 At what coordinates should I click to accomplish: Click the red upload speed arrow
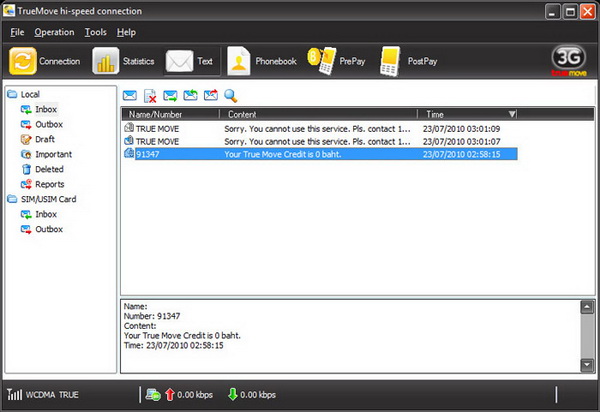click(170, 395)
